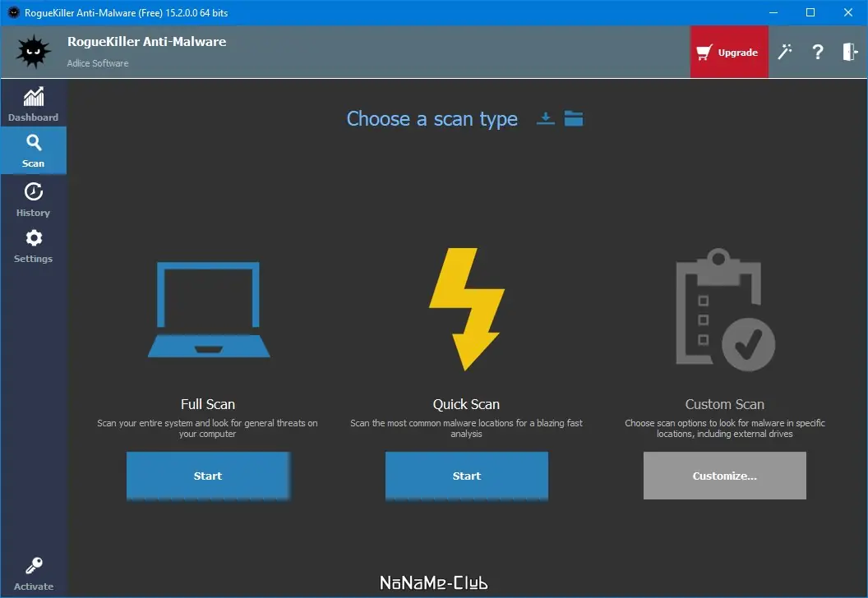Image resolution: width=868 pixels, height=598 pixels.
Task: Click the folder icon beside scan type heading
Action: pos(574,118)
